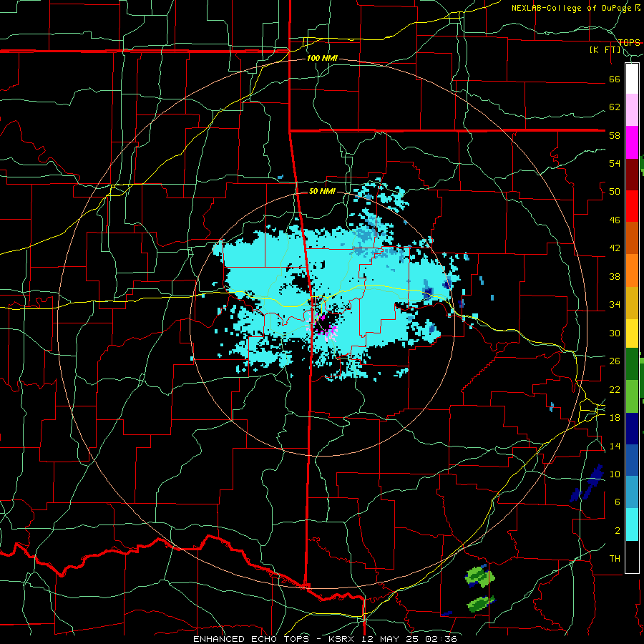644x644 pixels.
Task: Click the legend value 62
Action: point(615,107)
